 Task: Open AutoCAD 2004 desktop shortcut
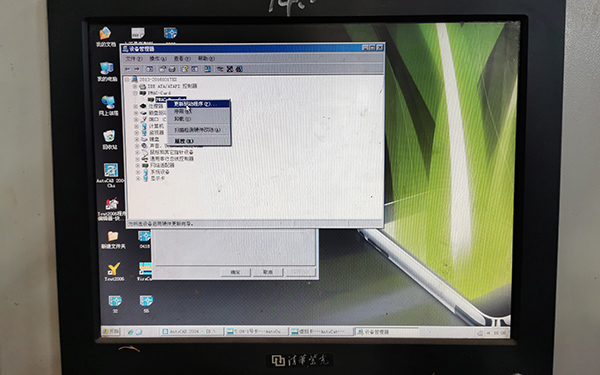111,175
